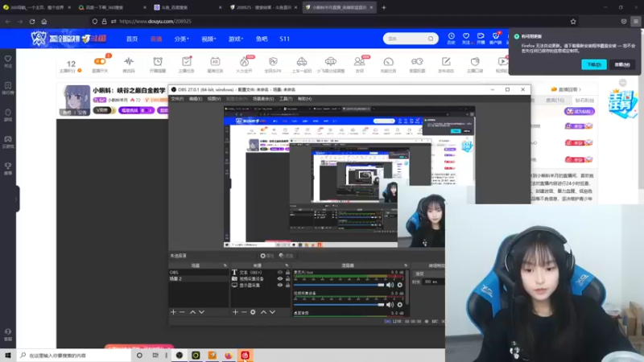Image resolution: width=644 pixels, height=362 pixels.
Task: Click 客户端 download icon in header
Action: click(x=496, y=36)
